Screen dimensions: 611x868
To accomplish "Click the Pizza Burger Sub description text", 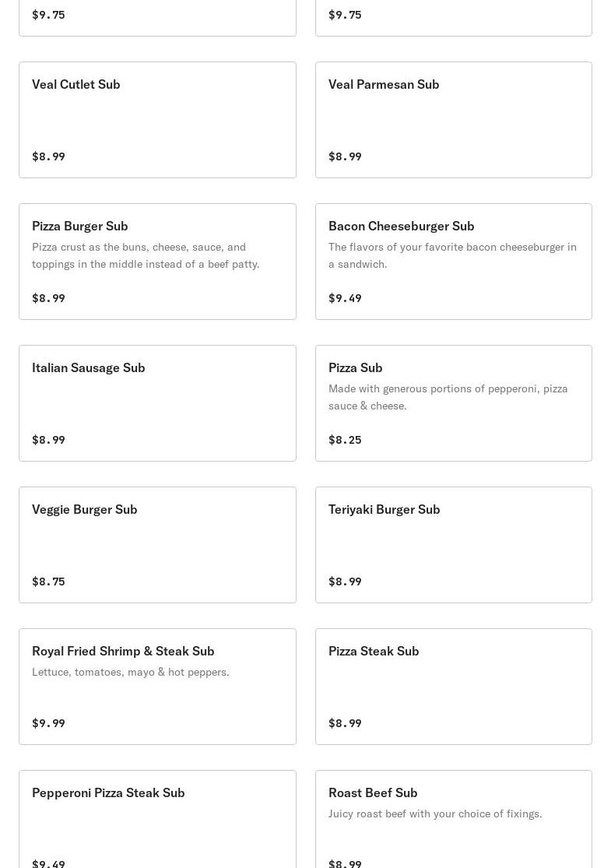I will point(146,255).
